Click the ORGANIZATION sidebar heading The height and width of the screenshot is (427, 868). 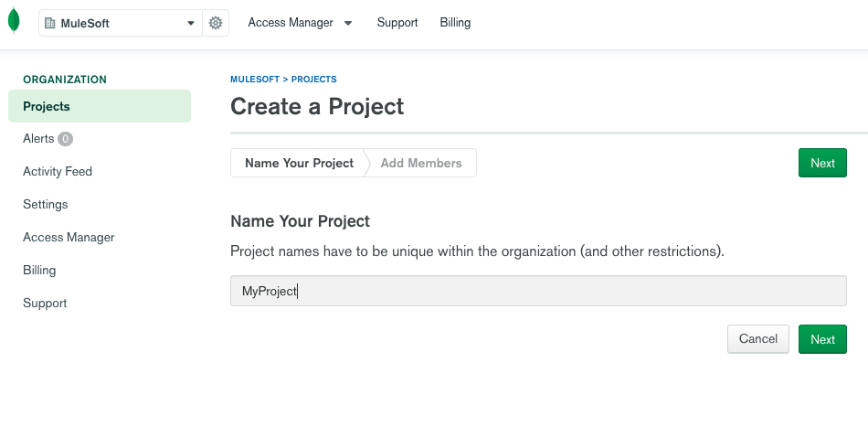65,80
